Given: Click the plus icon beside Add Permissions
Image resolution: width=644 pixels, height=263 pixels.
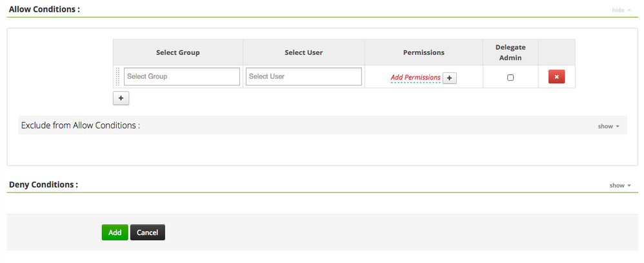Looking at the screenshot, I should [450, 78].
